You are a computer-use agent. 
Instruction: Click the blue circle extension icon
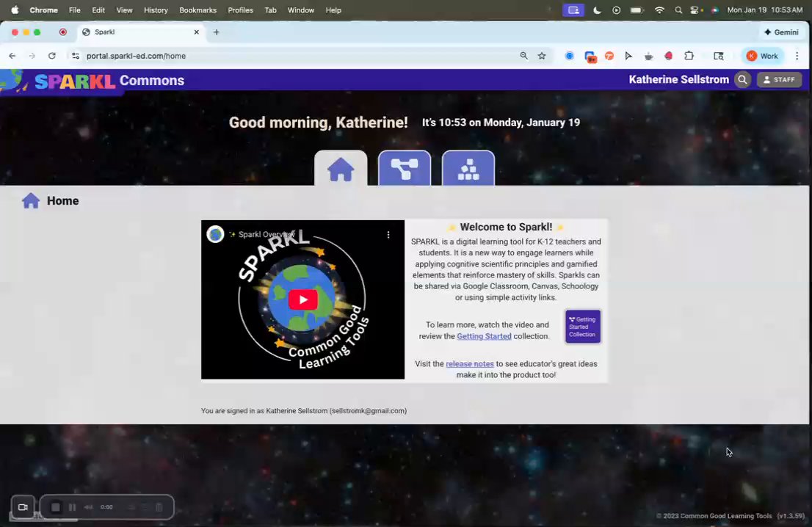click(569, 56)
